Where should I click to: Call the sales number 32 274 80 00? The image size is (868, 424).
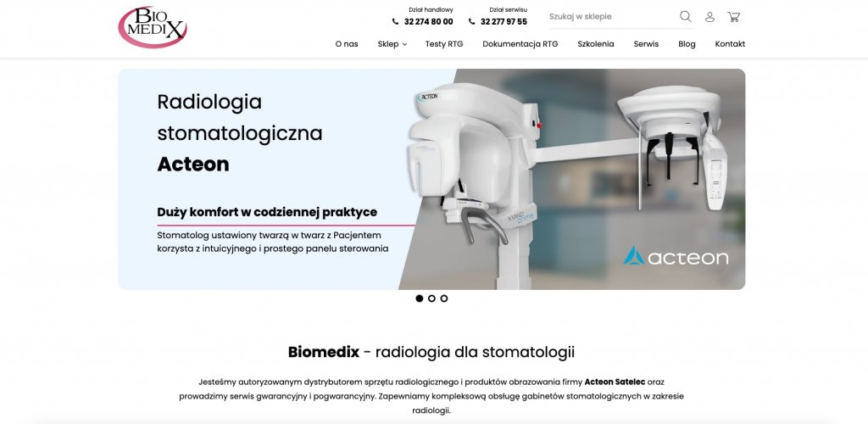pyautogui.click(x=428, y=21)
